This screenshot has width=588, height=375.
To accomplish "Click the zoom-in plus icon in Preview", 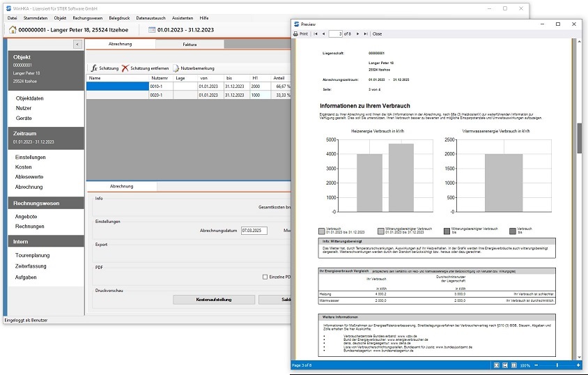I will click(x=578, y=365).
